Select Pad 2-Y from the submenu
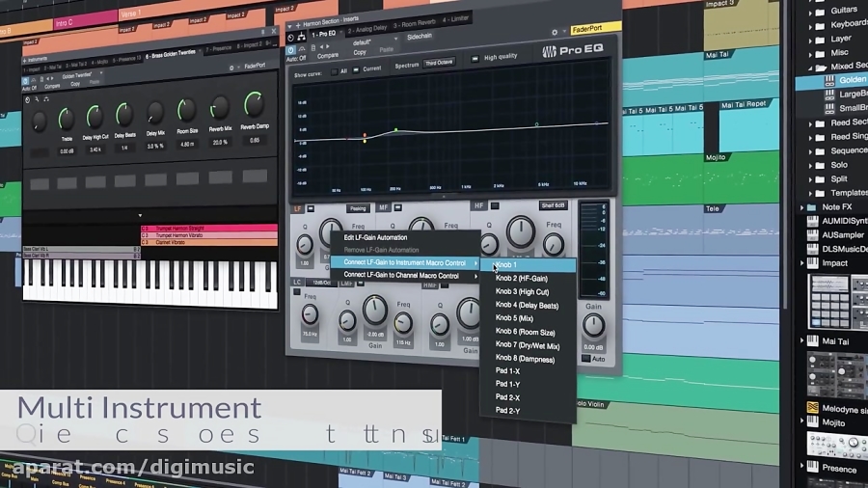The image size is (868, 488). pyautogui.click(x=507, y=411)
